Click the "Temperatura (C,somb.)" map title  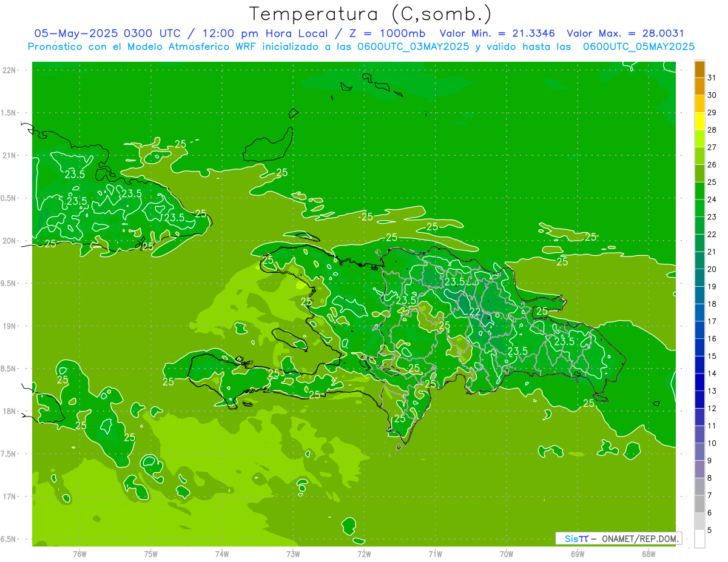pos(370,14)
